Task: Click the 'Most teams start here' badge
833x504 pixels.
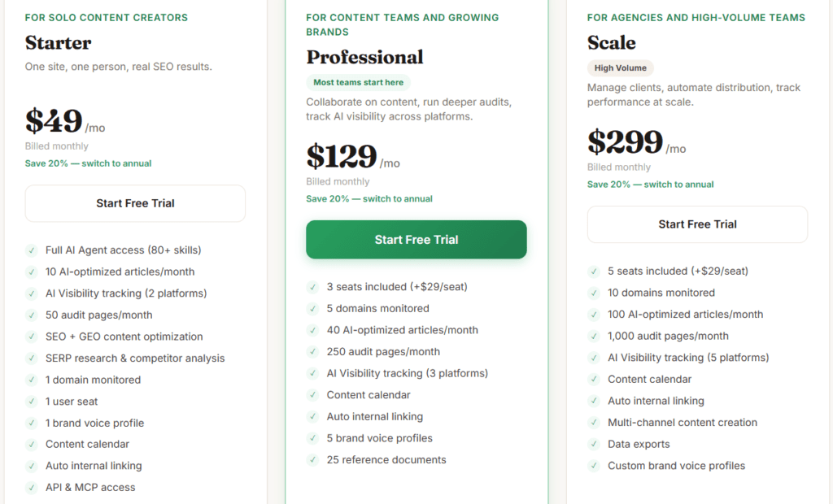Action: click(358, 82)
